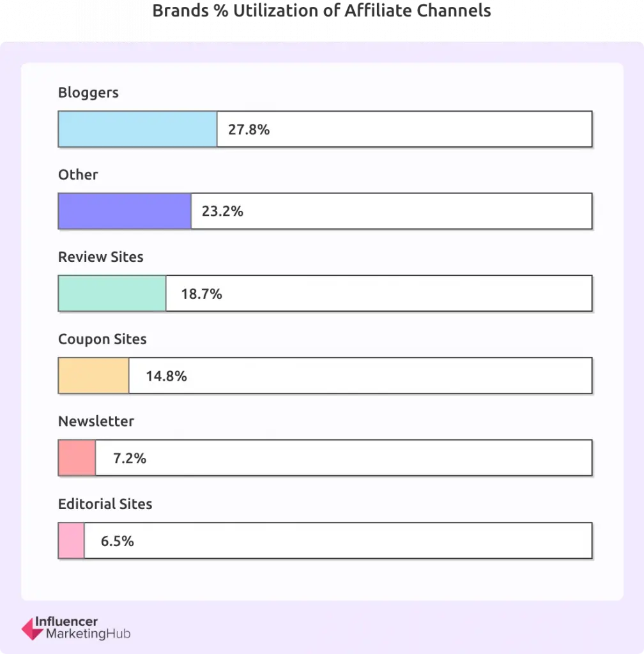Select the 18.7% percentage text
Image resolution: width=644 pixels, height=654 pixels.
coord(201,294)
